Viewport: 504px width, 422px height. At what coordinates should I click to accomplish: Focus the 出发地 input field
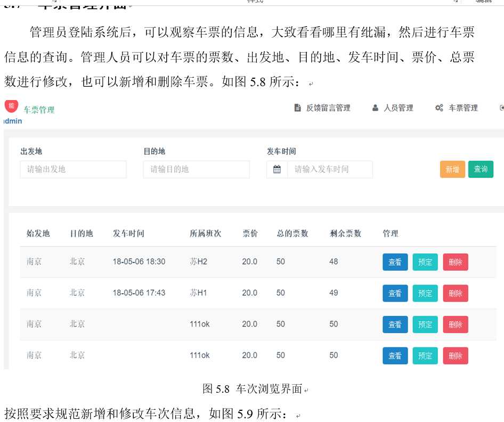pos(73,169)
